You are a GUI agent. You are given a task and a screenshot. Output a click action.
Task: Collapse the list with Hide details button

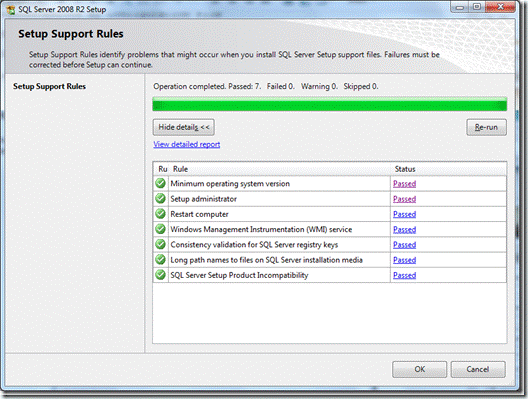coord(184,127)
